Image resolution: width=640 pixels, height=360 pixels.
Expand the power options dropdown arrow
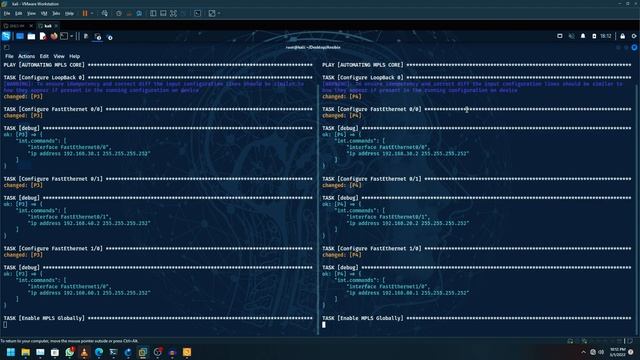92,13
